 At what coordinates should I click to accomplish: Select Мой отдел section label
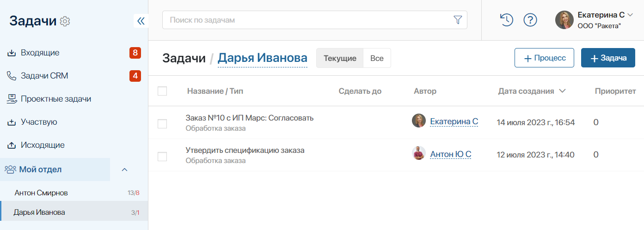(40, 169)
